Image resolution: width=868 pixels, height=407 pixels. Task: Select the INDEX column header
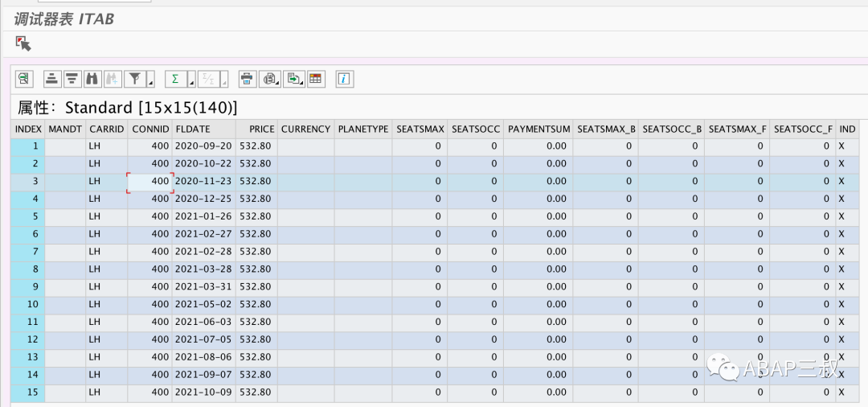tap(28, 129)
